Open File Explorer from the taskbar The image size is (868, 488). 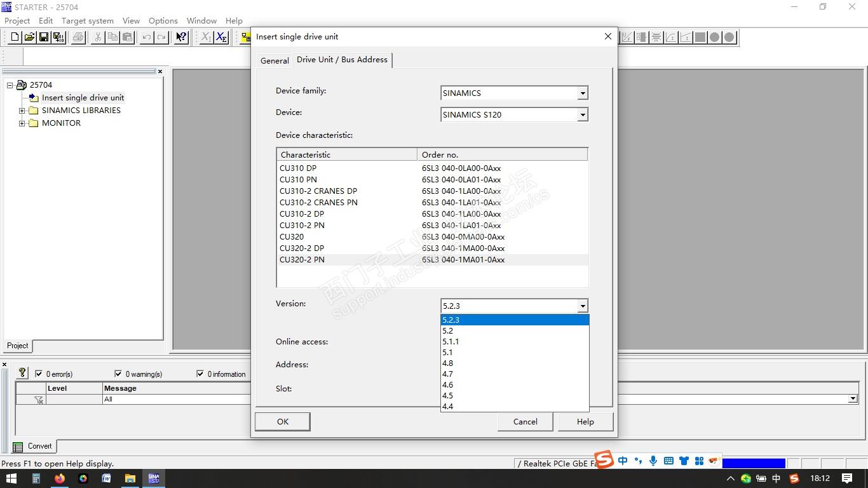coord(130,478)
